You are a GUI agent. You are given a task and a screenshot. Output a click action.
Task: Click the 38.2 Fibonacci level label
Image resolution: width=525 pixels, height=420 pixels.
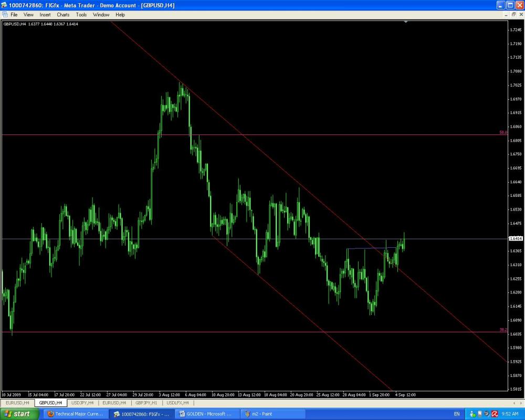[x=503, y=330]
